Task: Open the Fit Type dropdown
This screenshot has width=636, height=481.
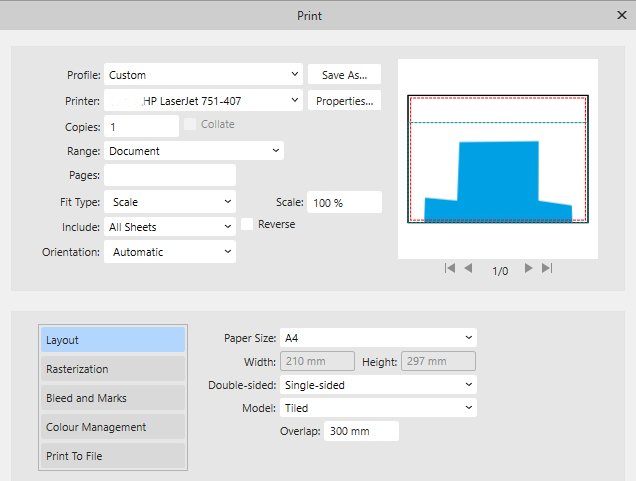Action: 169,202
